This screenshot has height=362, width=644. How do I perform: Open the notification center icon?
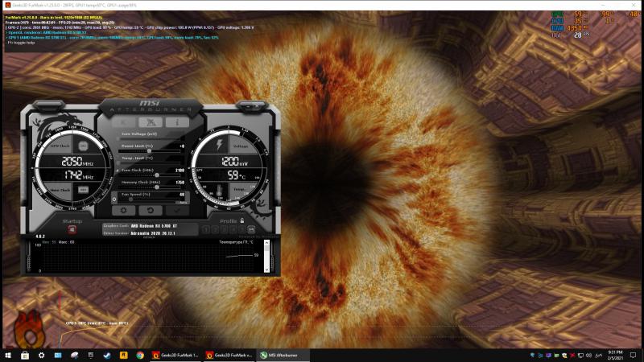[634, 355]
